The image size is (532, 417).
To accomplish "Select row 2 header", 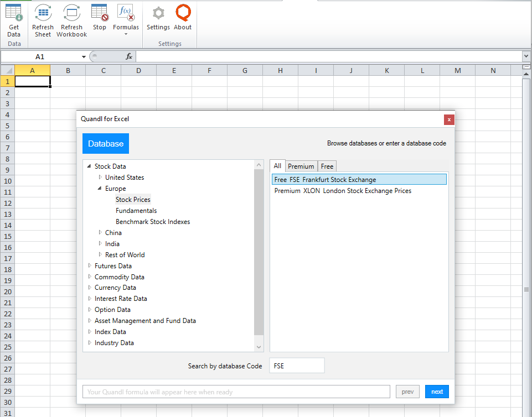I will [7, 92].
